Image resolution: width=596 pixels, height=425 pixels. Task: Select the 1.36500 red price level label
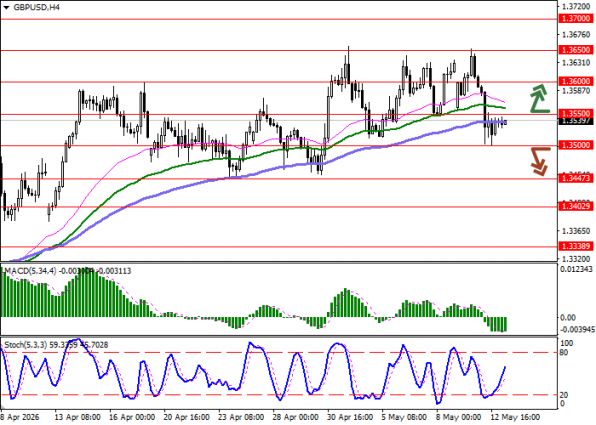(575, 50)
